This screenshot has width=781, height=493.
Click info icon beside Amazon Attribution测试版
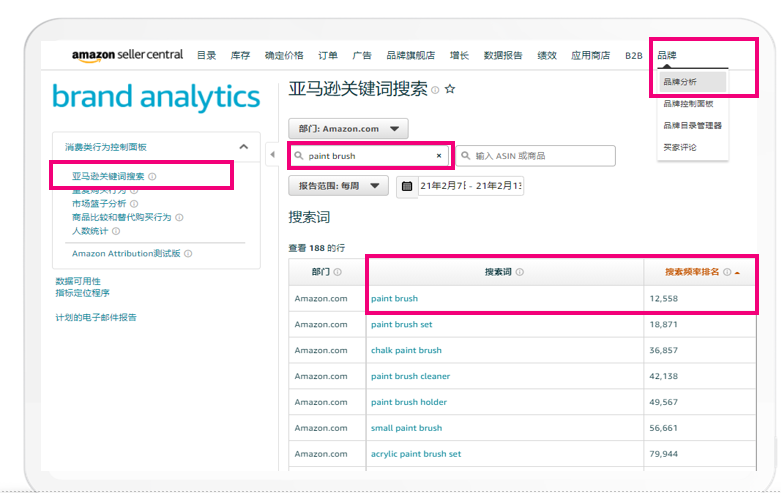tap(188, 254)
